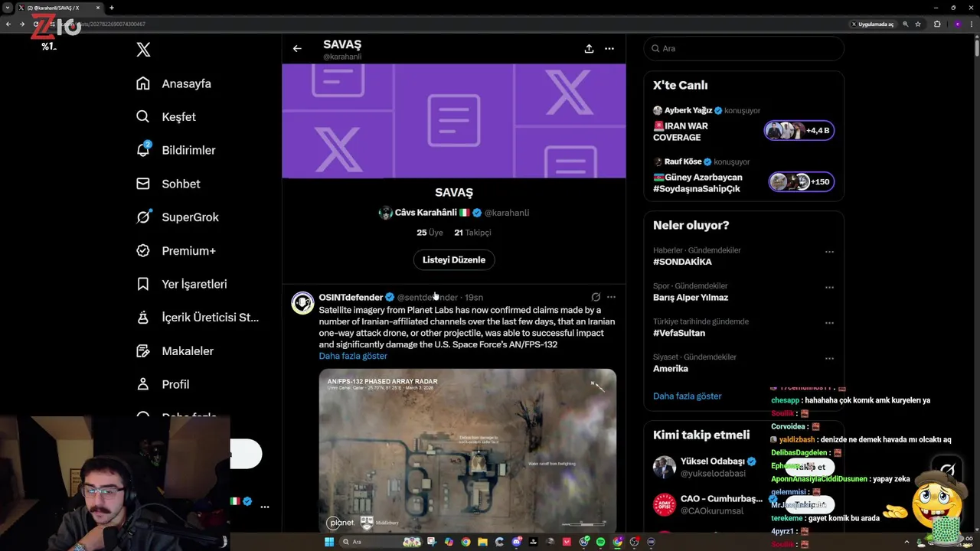
Task: Click Daha fazla göster in the post
Action: [x=353, y=356]
